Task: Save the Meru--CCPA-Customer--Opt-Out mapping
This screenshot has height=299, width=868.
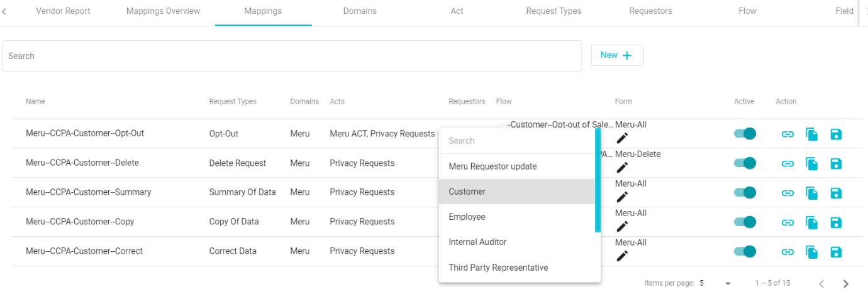Action: (x=836, y=134)
